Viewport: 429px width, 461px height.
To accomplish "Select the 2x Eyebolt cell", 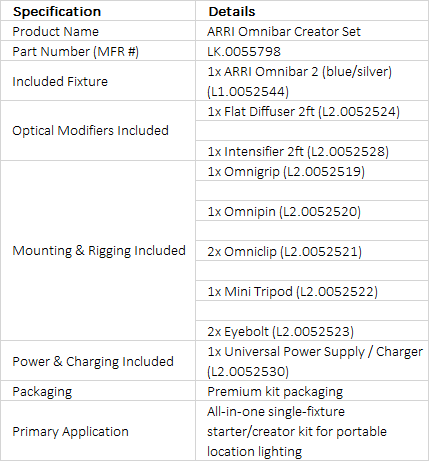I will (x=312, y=331).
